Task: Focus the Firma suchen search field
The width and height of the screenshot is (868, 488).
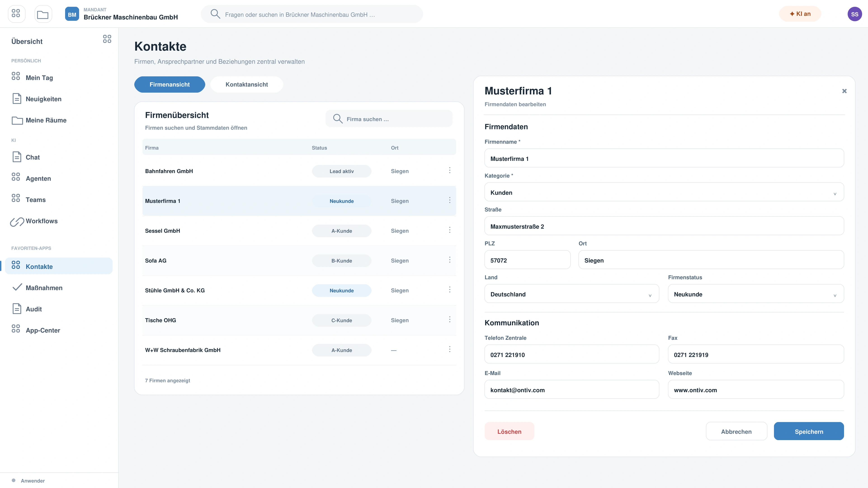Action: click(x=389, y=119)
